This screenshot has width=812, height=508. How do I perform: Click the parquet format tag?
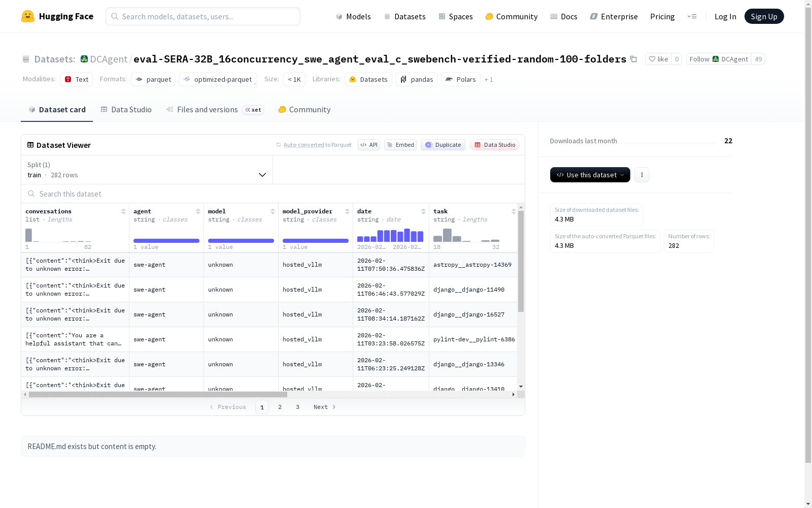pos(153,79)
